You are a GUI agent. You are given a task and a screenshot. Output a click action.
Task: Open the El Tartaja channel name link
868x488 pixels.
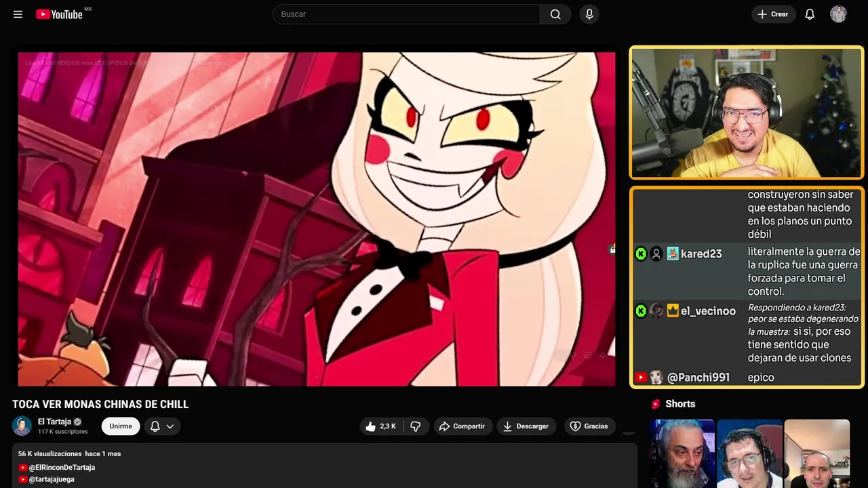click(54, 422)
